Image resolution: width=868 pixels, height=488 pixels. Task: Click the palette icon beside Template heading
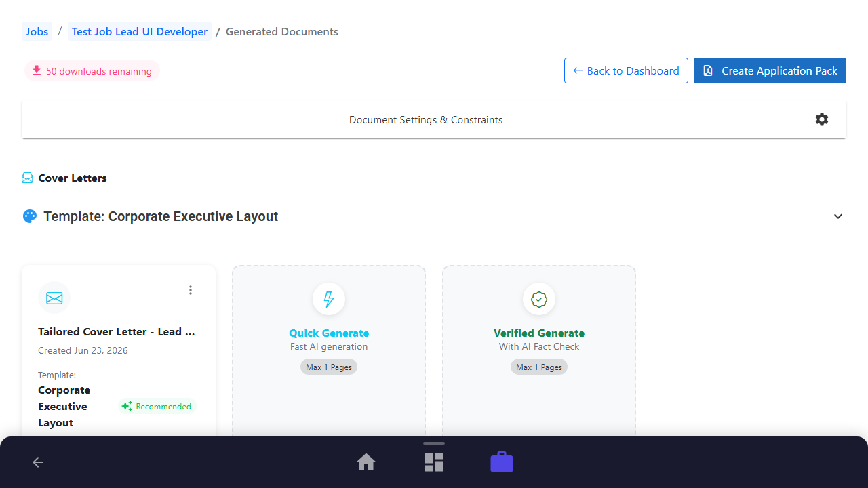point(29,216)
